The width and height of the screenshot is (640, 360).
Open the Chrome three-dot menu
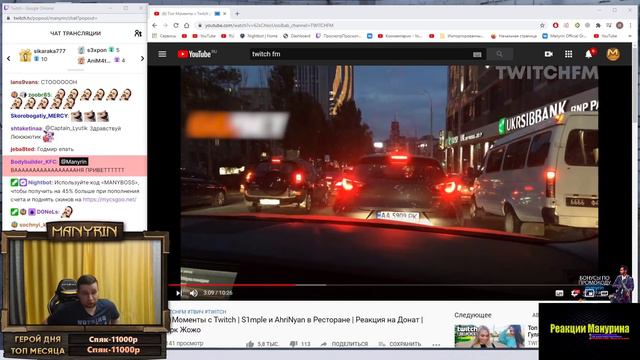[x=630, y=25]
